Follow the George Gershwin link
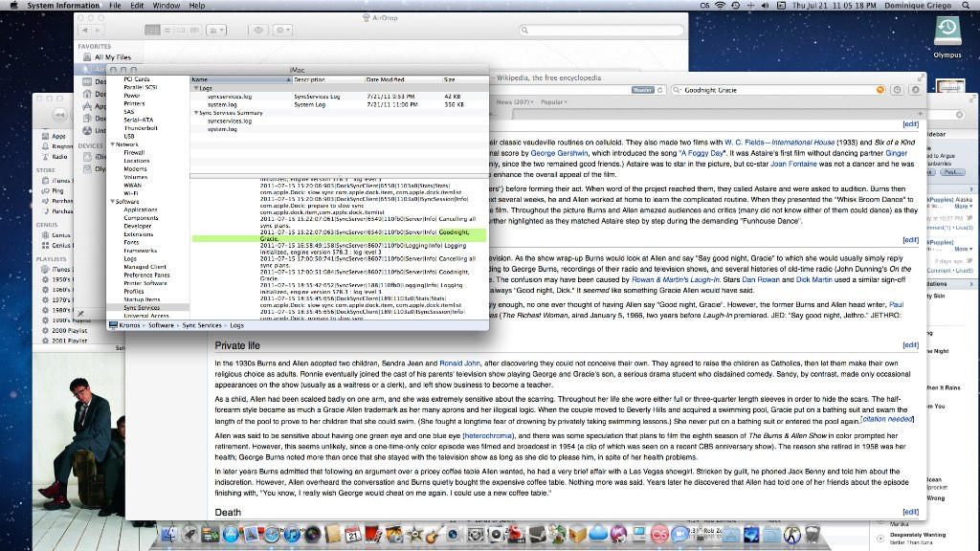Screen dimensions: 980x551 pyautogui.click(x=559, y=153)
